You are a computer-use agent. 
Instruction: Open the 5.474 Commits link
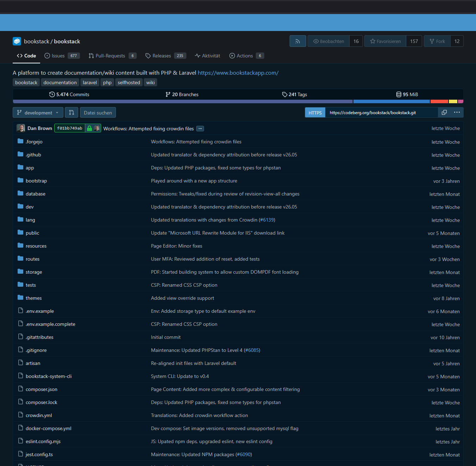point(69,94)
